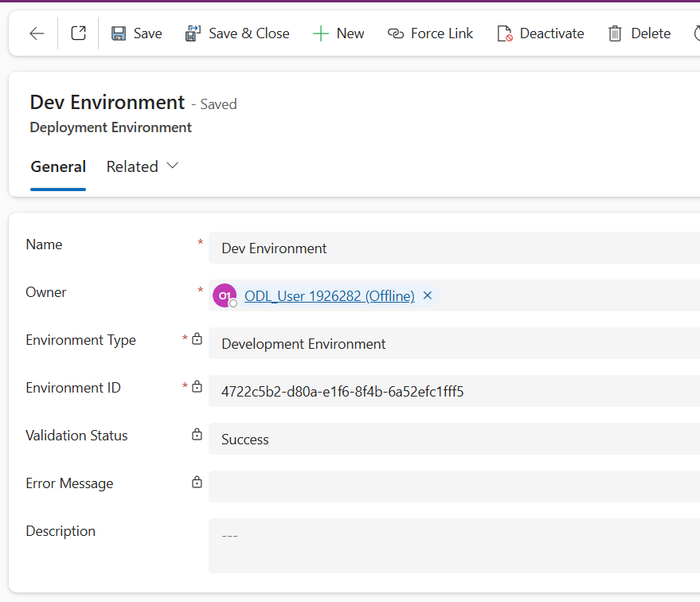Click the ODL_User avatar icon in Owner field

point(224,295)
